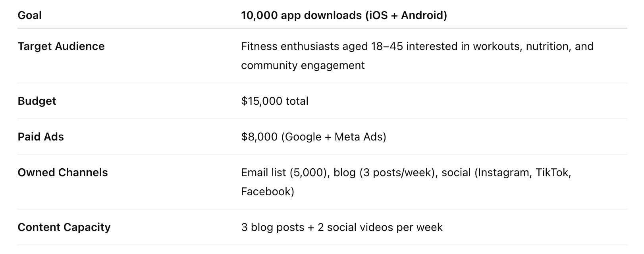Click the Target Audience row label
644x254 pixels.
[x=61, y=46]
